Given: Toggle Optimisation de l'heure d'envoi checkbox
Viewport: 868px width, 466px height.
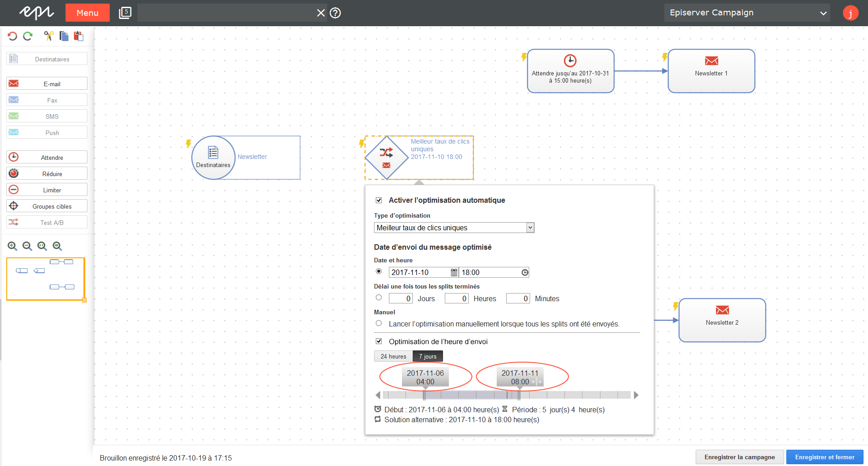Looking at the screenshot, I should click(379, 341).
